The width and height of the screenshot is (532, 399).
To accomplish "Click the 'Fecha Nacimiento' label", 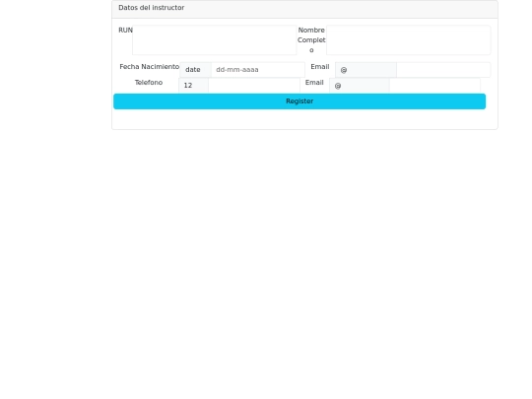I will click(150, 67).
